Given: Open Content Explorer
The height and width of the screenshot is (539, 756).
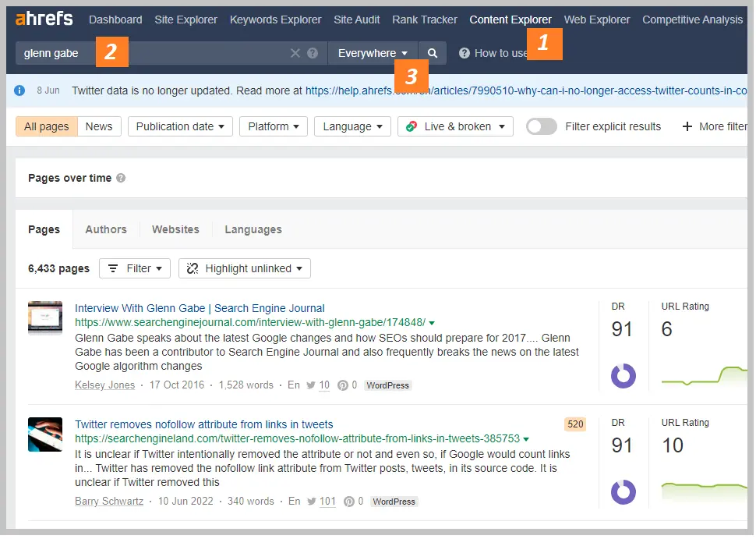Looking at the screenshot, I should 510,20.
